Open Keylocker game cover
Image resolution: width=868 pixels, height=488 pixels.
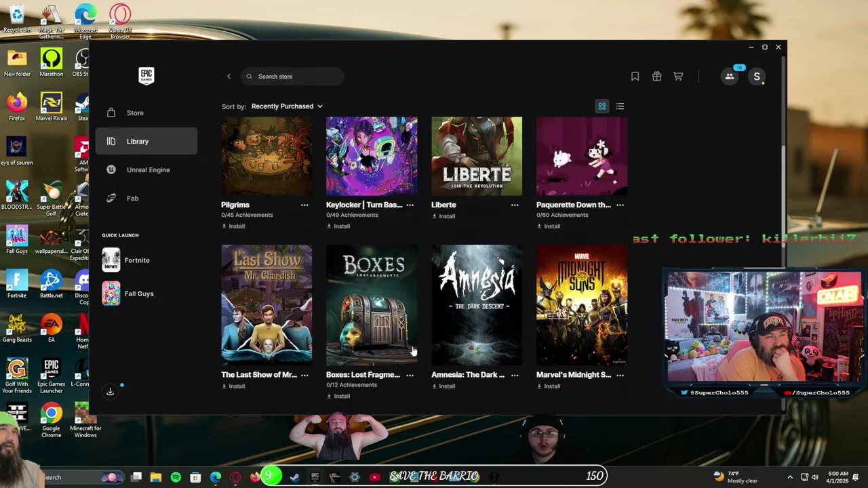tap(372, 156)
